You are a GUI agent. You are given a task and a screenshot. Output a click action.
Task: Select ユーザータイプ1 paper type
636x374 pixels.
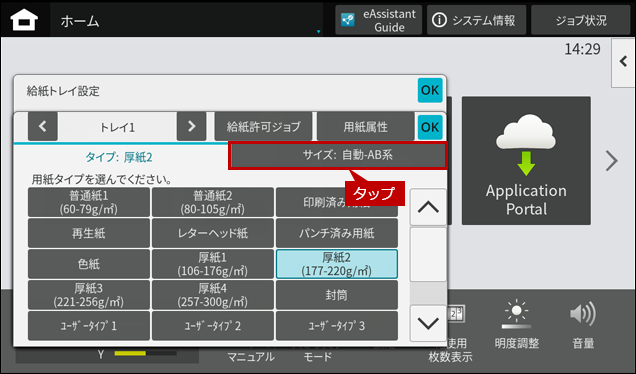pos(89,326)
